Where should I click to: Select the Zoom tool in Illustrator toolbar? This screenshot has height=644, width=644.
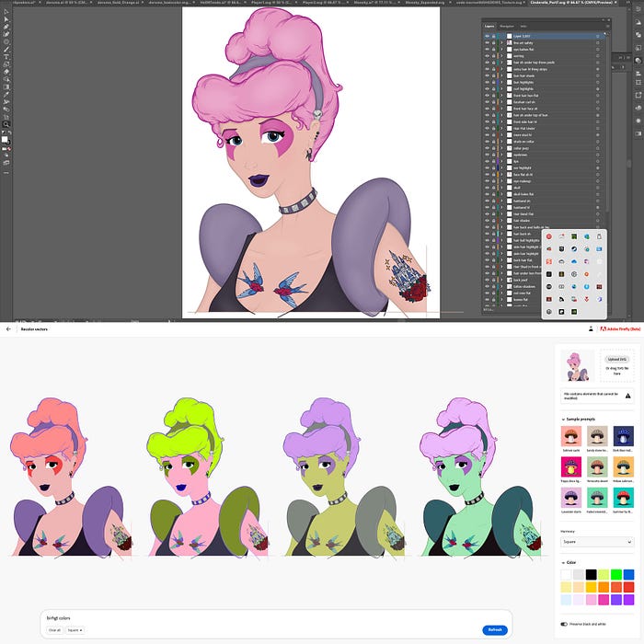tap(6, 124)
